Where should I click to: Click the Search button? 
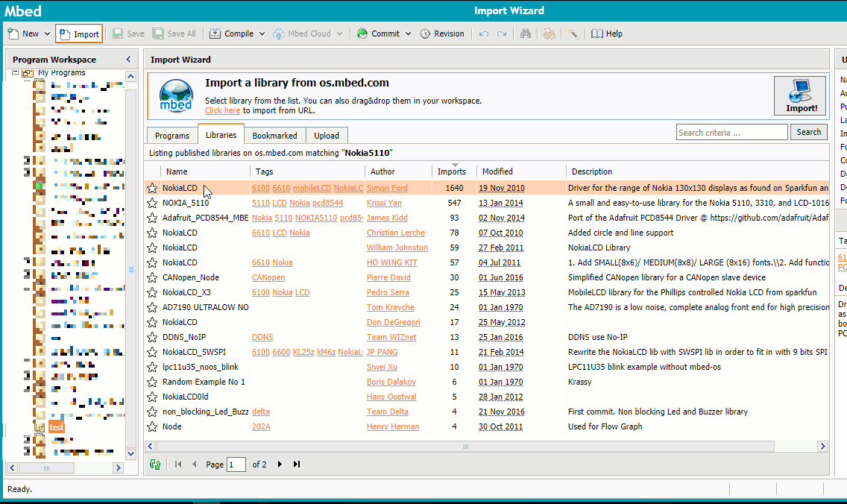pos(808,132)
